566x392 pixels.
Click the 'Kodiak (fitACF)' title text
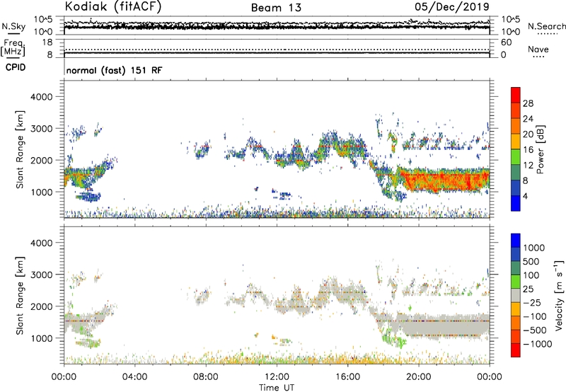point(113,6)
